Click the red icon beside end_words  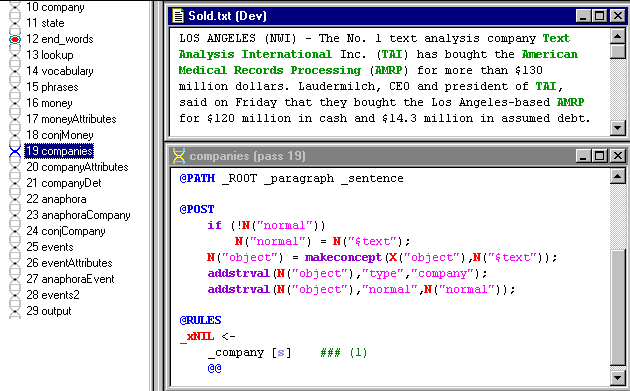[x=15, y=39]
